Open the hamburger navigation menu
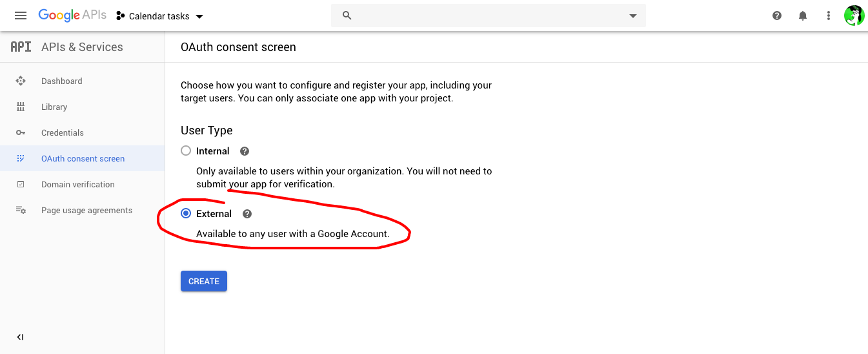Screen dimensions: 868x354 (x=21, y=16)
